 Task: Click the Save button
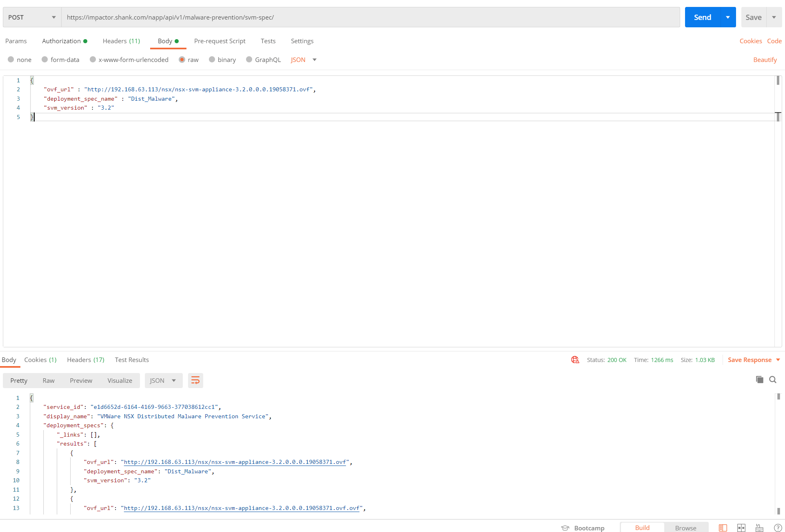click(754, 17)
